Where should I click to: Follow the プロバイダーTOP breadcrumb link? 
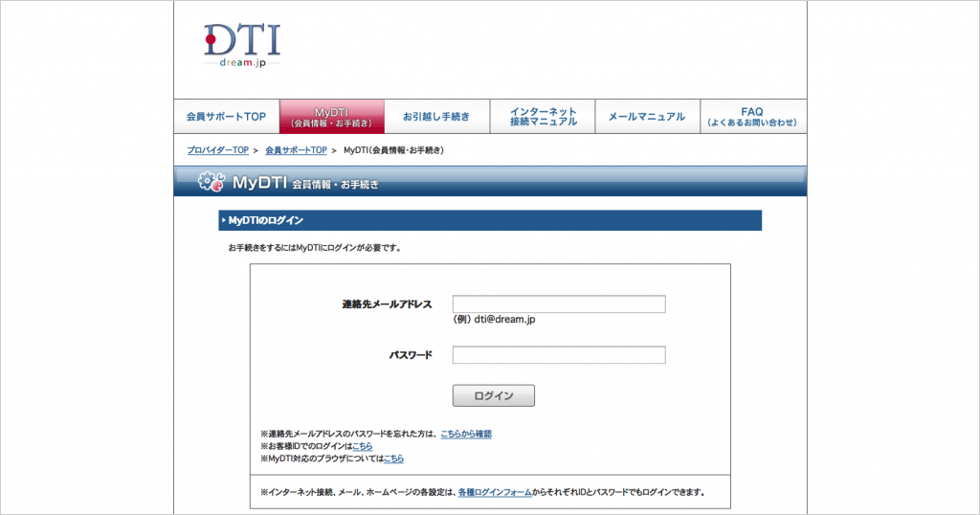pos(217,150)
